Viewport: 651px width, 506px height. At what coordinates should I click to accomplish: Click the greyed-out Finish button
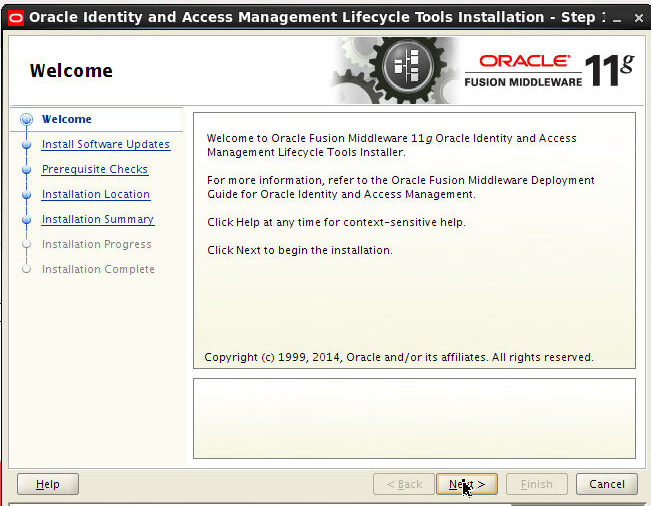pos(536,484)
